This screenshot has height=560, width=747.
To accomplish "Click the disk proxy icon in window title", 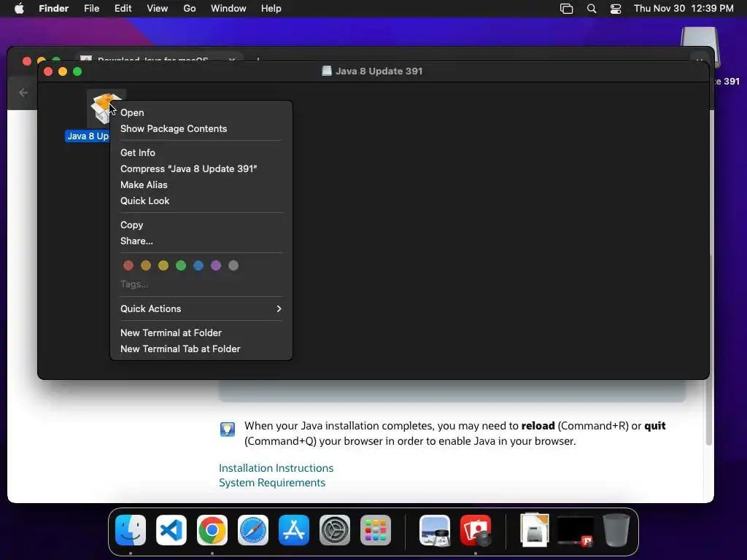I will coord(326,71).
